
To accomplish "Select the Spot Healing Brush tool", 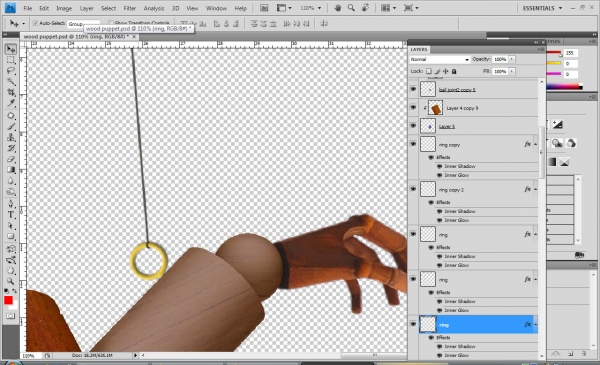I will click(x=11, y=116).
